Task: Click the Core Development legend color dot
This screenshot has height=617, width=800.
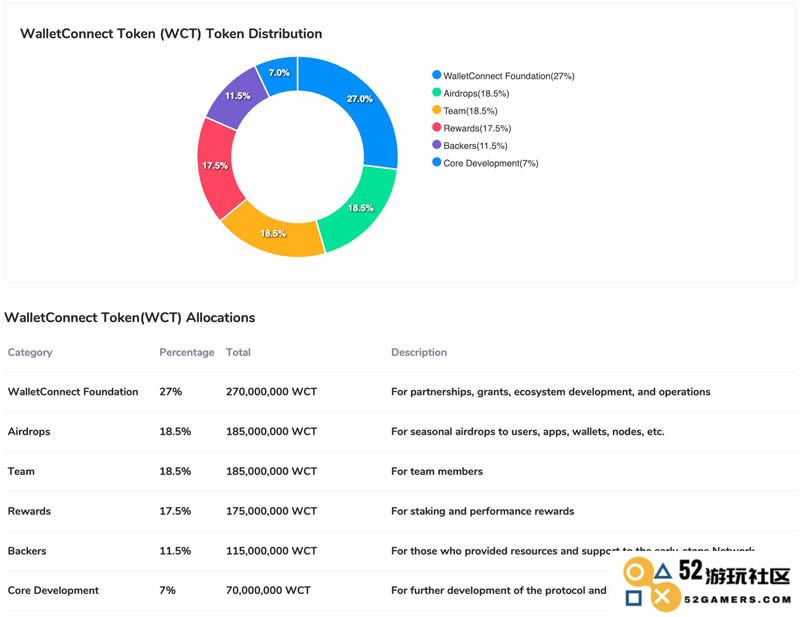Action: (x=436, y=162)
